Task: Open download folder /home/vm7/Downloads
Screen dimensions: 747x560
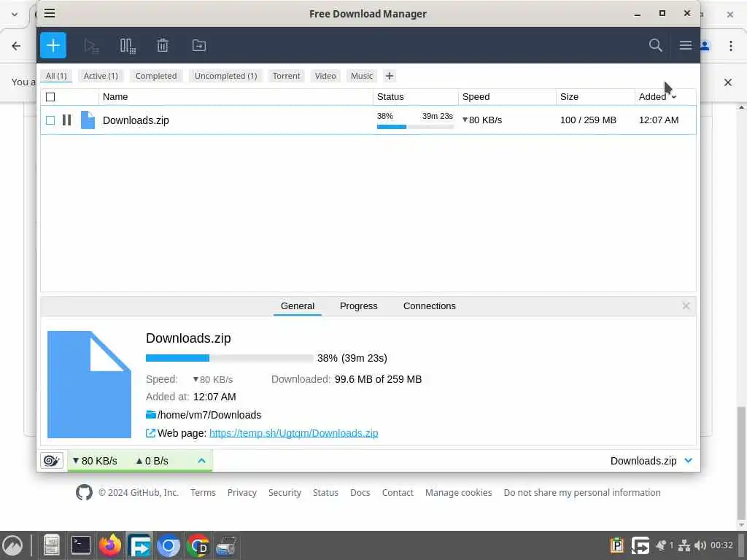Action: coord(204,415)
